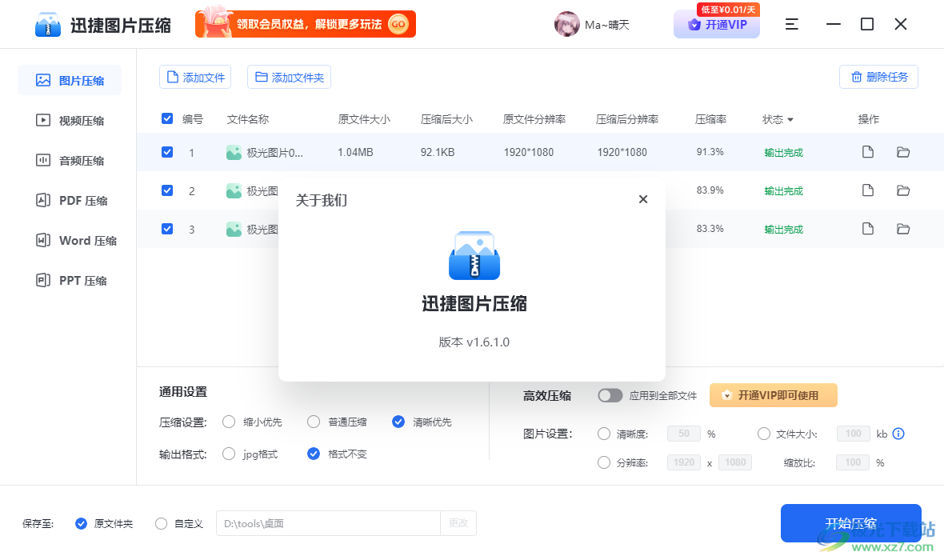Open output folder for row 3

(903, 229)
